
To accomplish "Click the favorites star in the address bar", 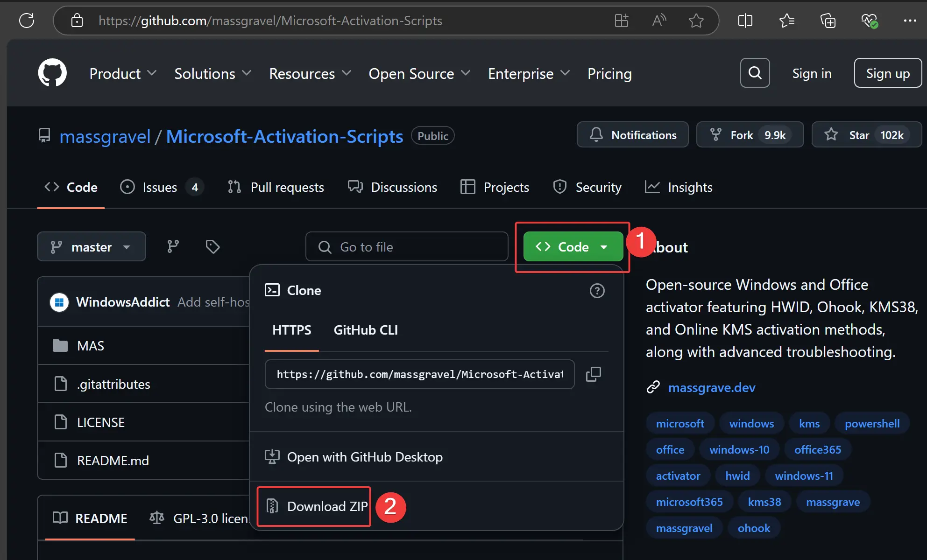I will coord(696,21).
